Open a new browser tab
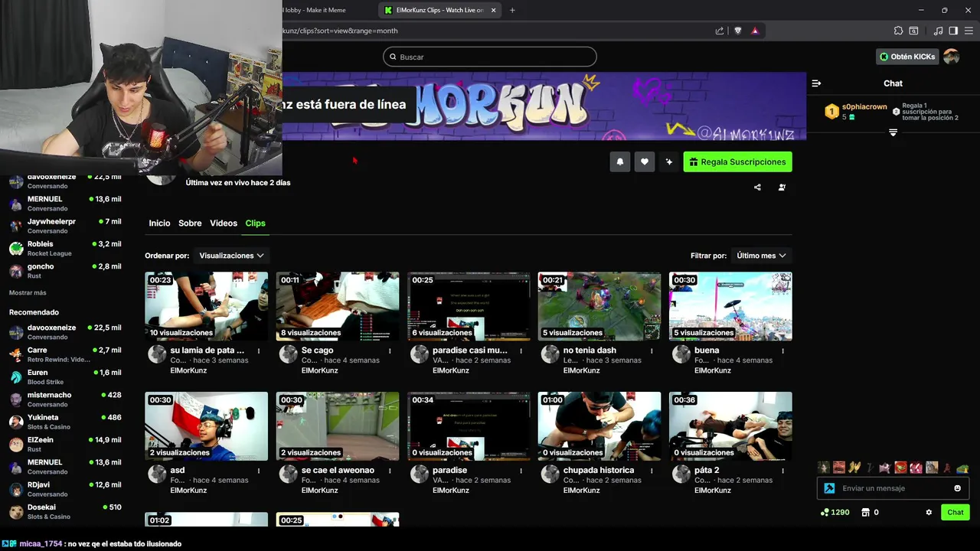Image resolution: width=980 pixels, height=551 pixels. click(x=512, y=10)
